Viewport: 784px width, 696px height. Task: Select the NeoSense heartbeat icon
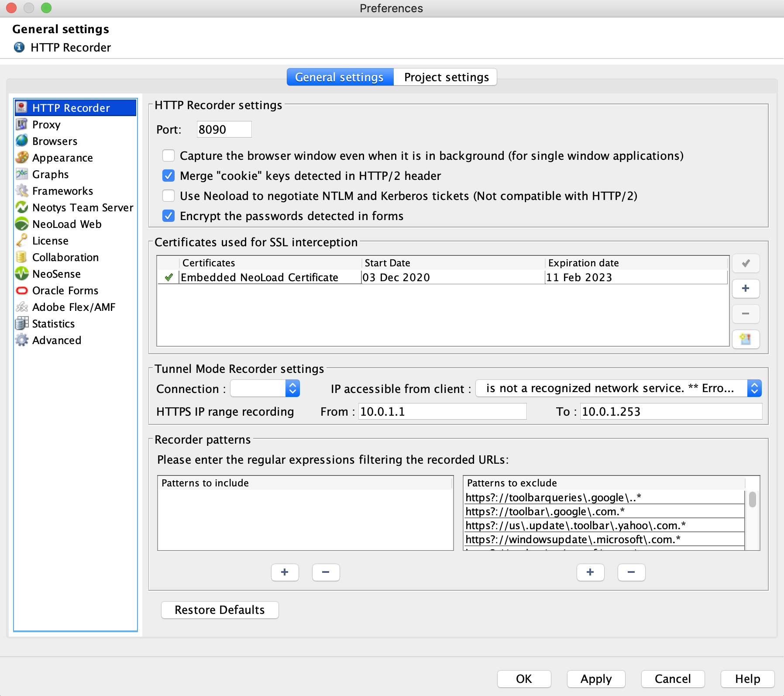tap(21, 274)
